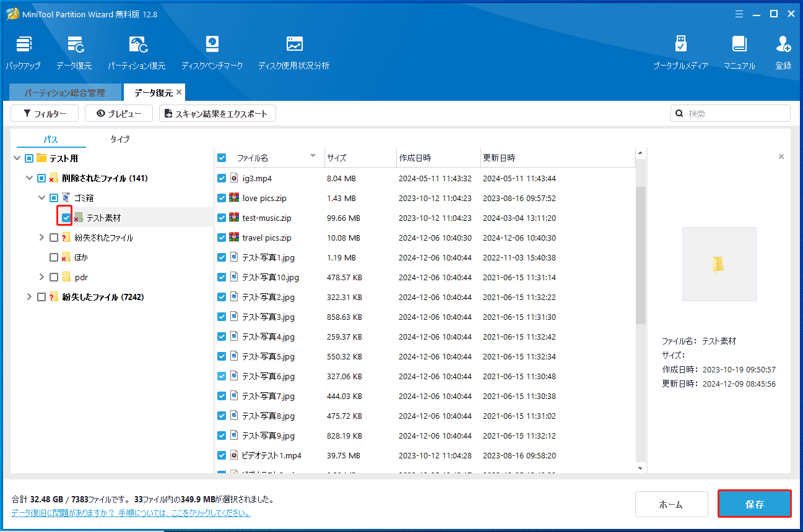The height and width of the screenshot is (532, 803).
Task: Click the テスト写真1.jpg image file icon
Action: click(x=234, y=257)
